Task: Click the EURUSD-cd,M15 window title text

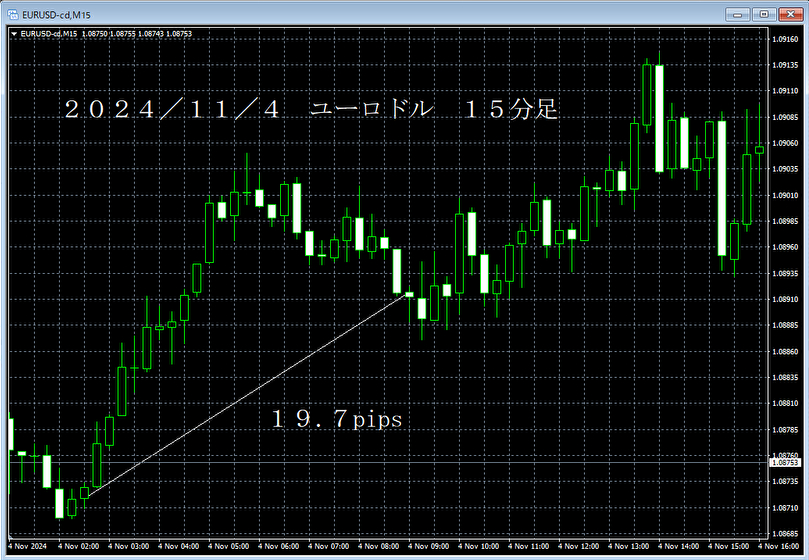Action: [58, 13]
